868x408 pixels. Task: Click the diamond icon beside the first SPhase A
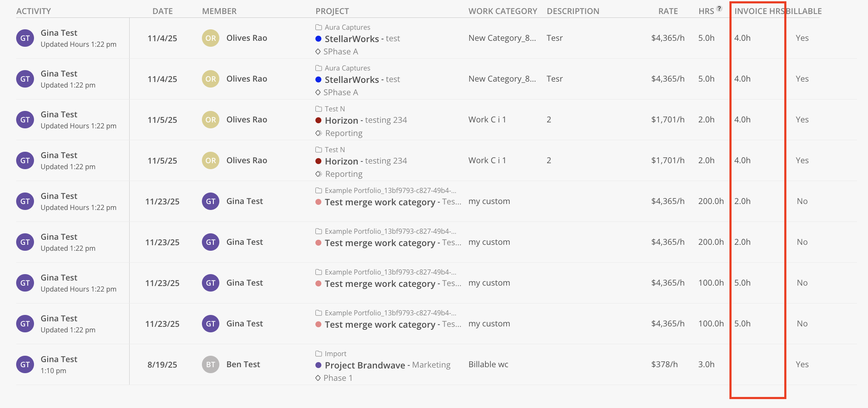[318, 51]
